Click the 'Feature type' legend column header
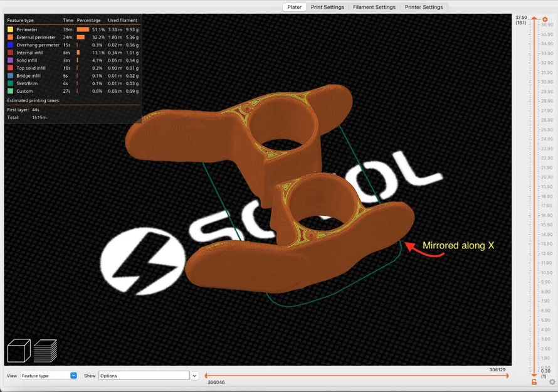 (x=20, y=20)
